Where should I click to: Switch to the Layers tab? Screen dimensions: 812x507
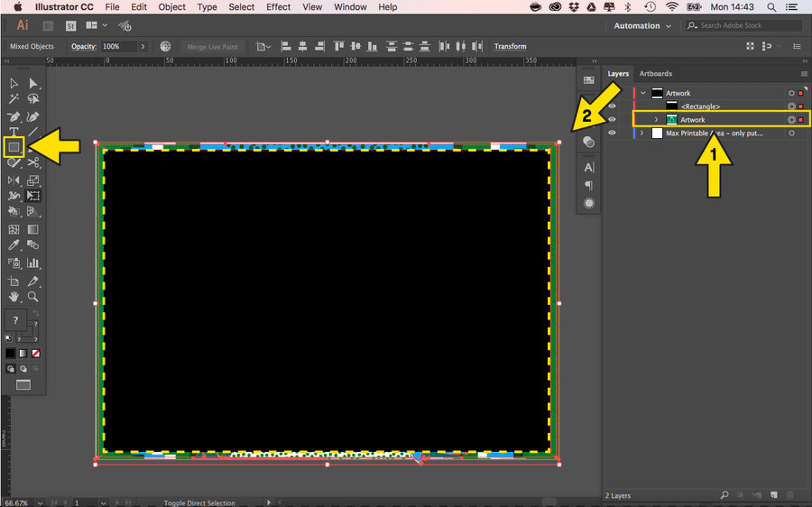(618, 74)
